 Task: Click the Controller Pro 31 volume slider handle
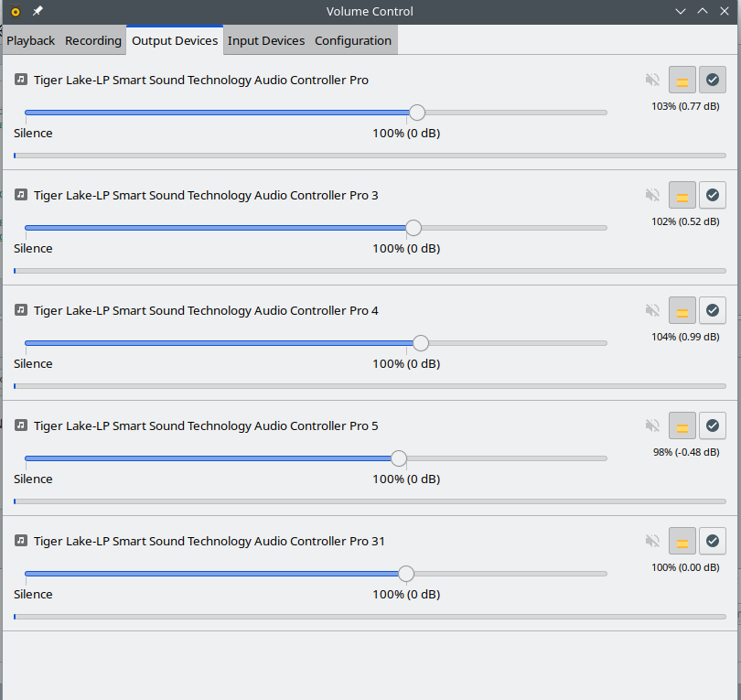point(406,574)
